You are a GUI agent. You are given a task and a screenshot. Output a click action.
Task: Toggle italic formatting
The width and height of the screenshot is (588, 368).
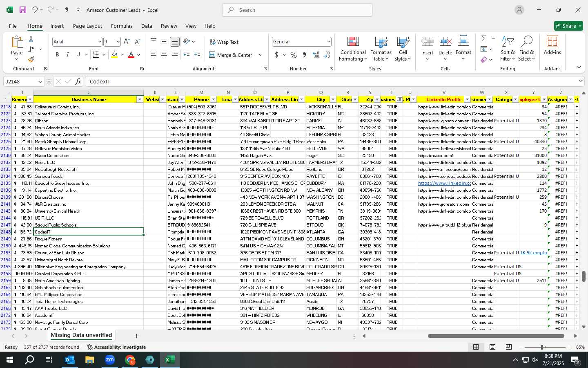67,55
